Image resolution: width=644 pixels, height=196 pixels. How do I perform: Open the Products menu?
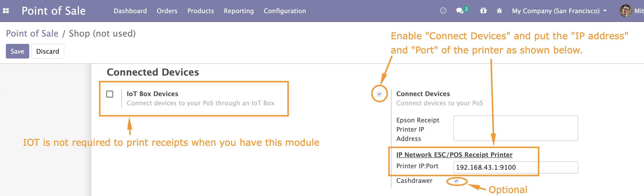(x=201, y=11)
